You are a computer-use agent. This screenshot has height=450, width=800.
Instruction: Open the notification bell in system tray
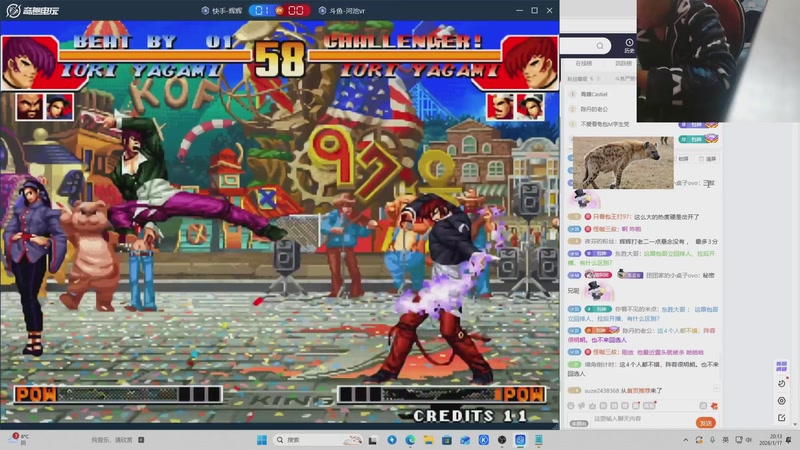click(789, 440)
